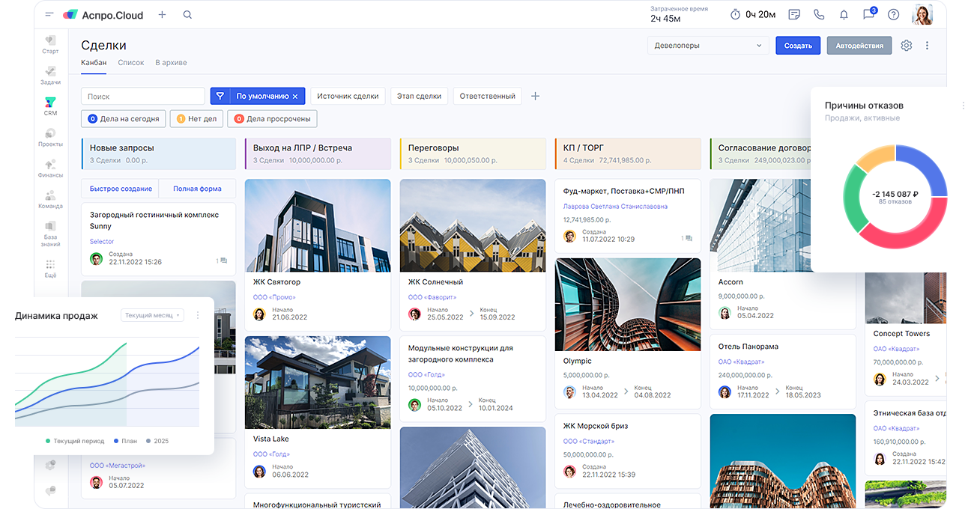Click the search (Поиск) input field
Image resolution: width=980 pixels, height=509 pixels.
point(142,97)
